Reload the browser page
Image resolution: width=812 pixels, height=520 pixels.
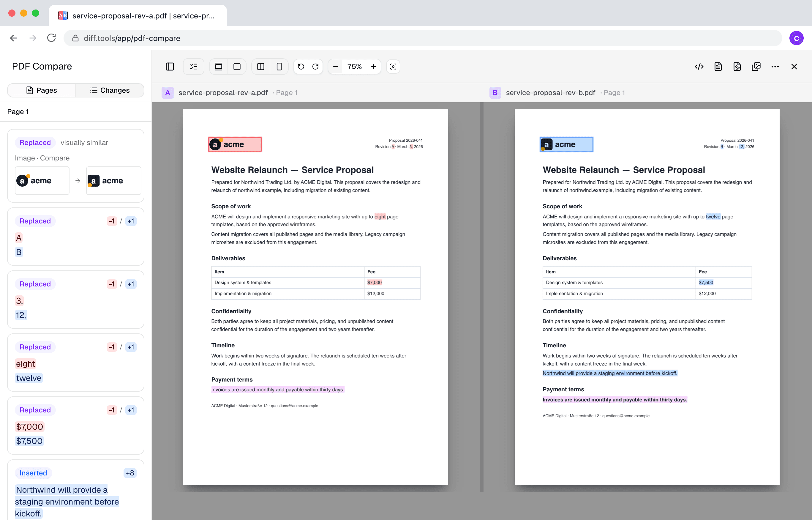[x=52, y=38]
